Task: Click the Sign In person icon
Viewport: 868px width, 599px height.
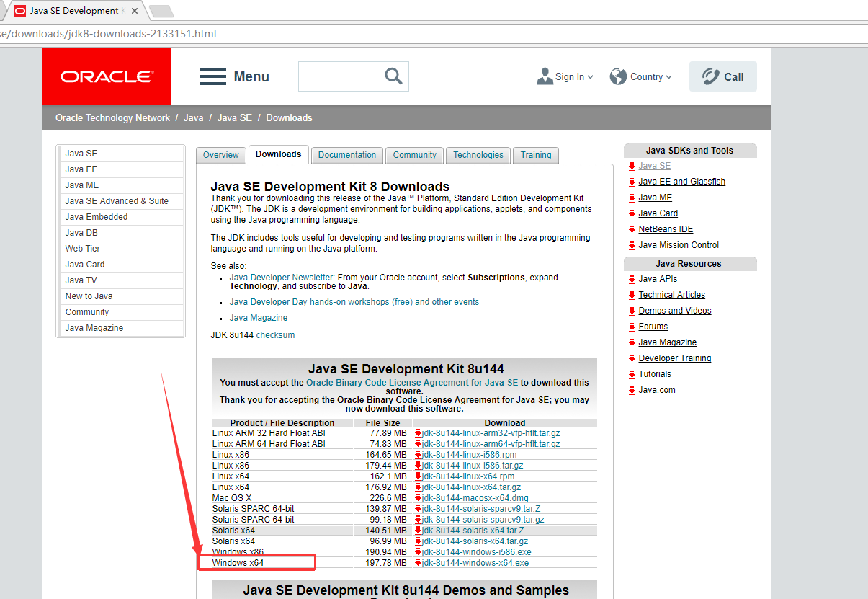Action: (545, 76)
